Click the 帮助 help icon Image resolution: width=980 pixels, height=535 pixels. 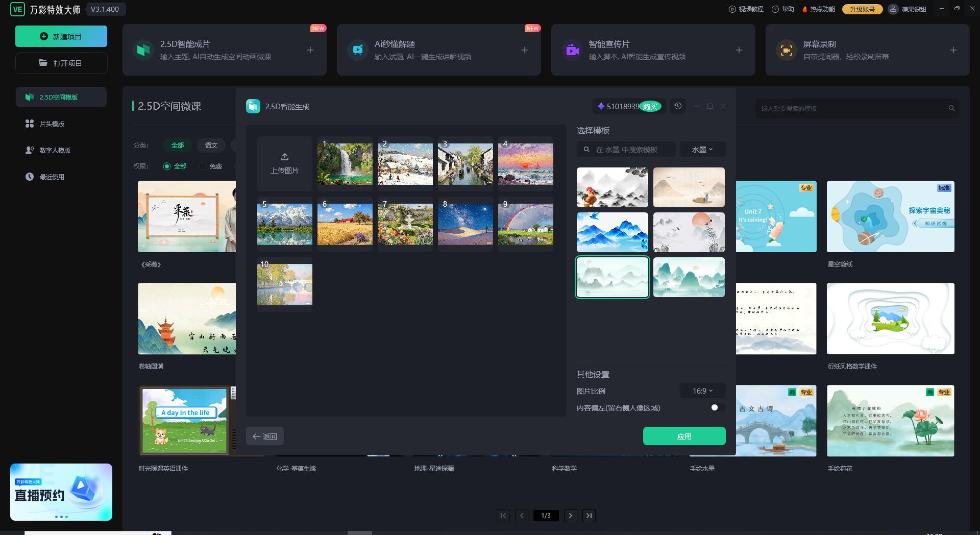(x=775, y=9)
